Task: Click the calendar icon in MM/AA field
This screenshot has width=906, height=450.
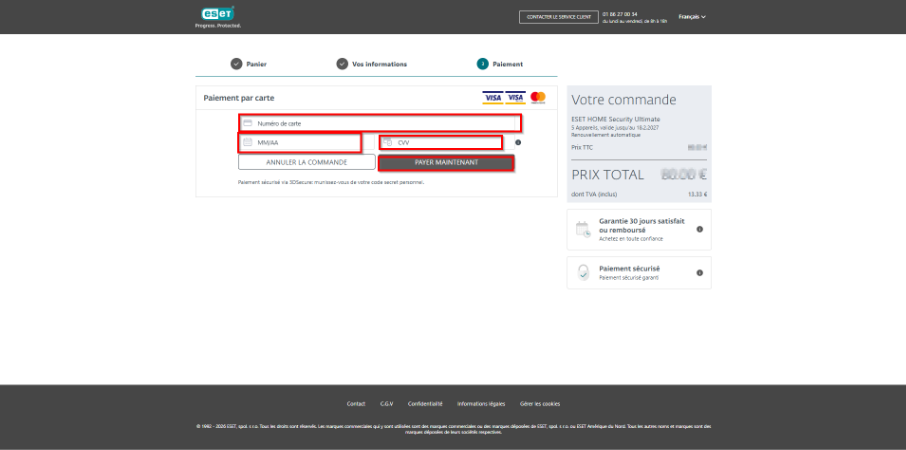Action: 247,142
